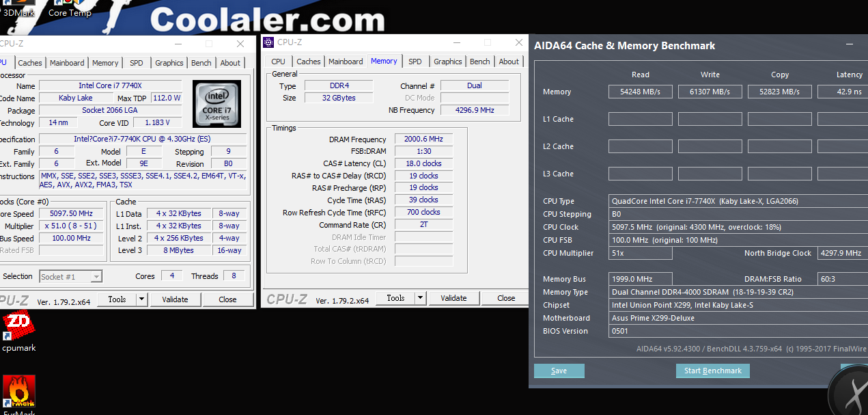Click Close button in CPU-Z Memory window
868x415 pixels.
coord(506,298)
